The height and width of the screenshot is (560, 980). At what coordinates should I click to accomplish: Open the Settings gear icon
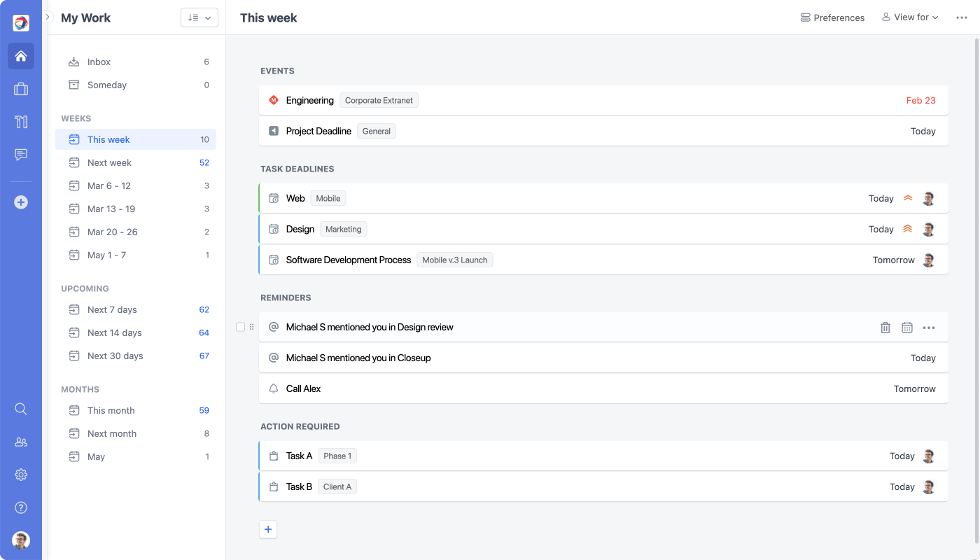click(x=21, y=475)
